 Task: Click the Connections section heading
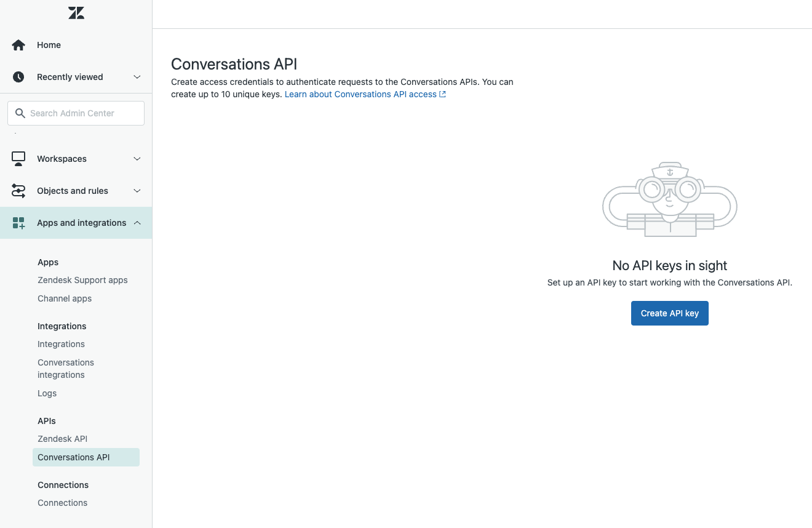63,485
